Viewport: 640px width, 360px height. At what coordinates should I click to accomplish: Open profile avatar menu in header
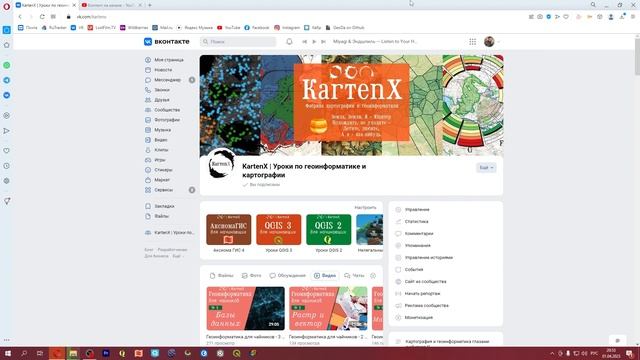[x=491, y=42]
